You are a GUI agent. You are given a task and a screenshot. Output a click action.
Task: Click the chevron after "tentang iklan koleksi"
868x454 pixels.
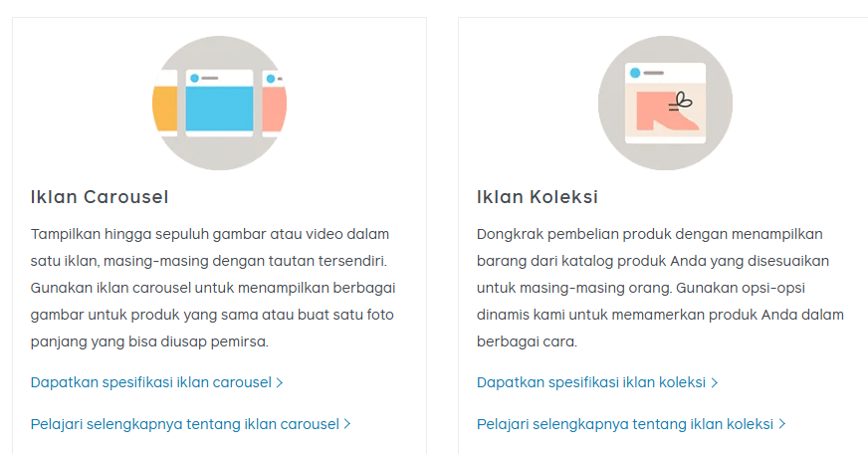[782, 424]
